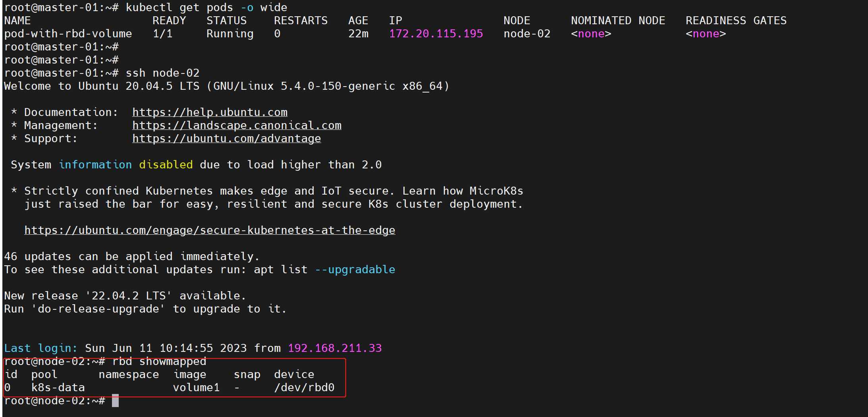Click the 'Welcome to Ubuntu 20.04.5 LTS' line
868x417 pixels.
[226, 86]
